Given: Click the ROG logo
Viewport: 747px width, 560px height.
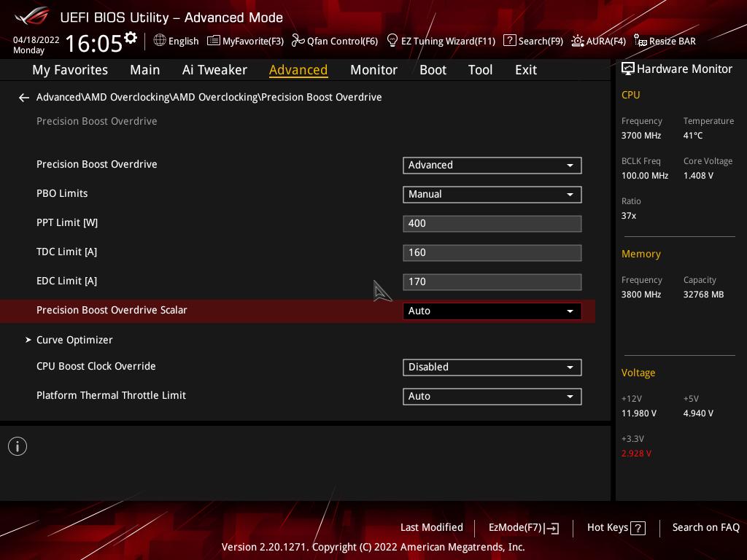Looking at the screenshot, I should [32, 17].
